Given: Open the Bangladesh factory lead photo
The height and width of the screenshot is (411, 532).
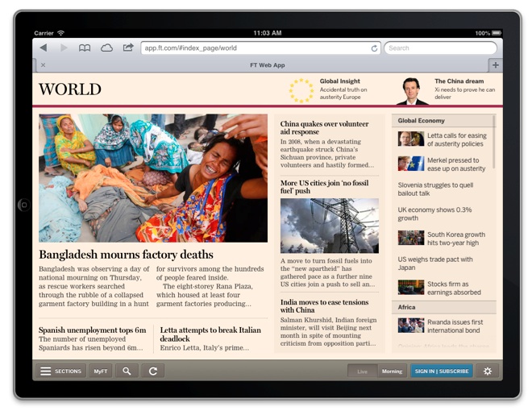Looking at the screenshot, I should [x=153, y=178].
